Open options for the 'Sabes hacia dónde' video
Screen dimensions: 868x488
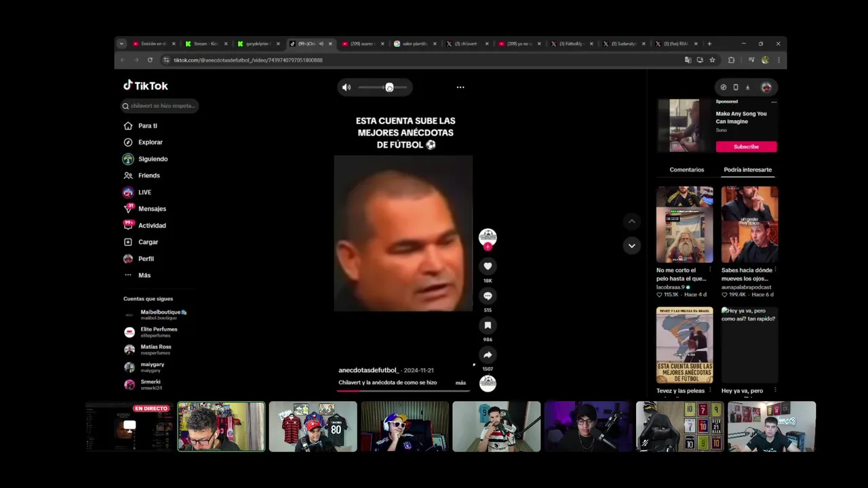775,270
